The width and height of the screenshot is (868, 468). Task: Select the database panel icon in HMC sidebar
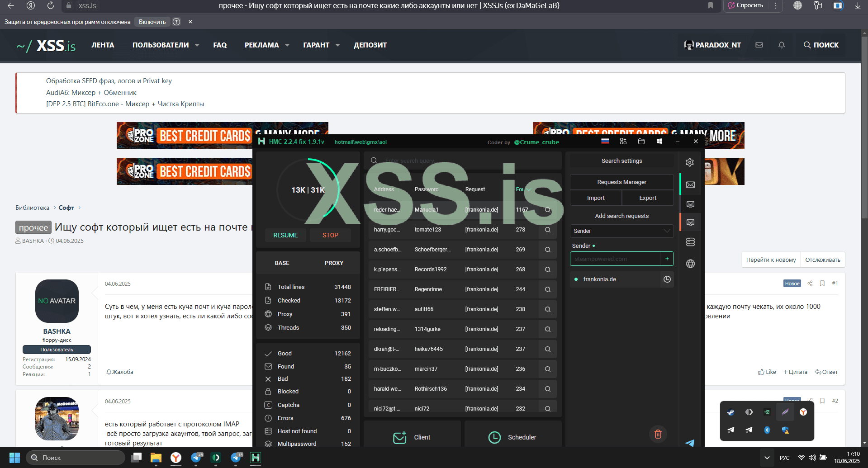click(690, 242)
